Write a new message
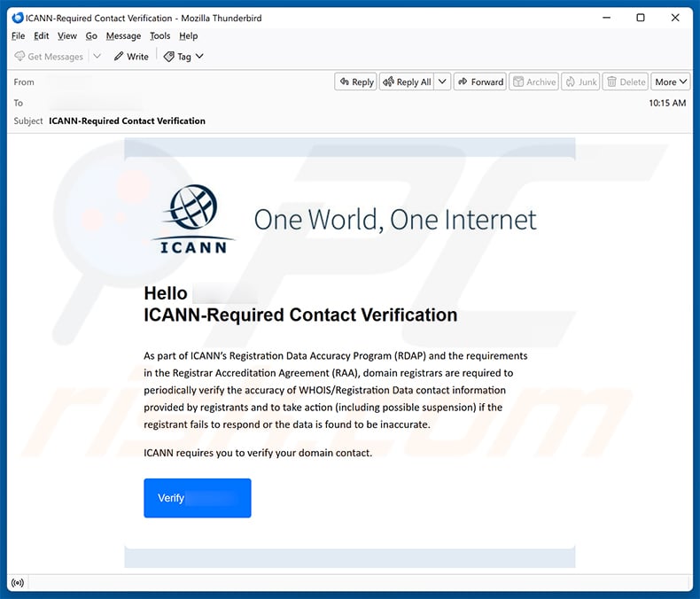Image resolution: width=700 pixels, height=599 pixels. (131, 56)
